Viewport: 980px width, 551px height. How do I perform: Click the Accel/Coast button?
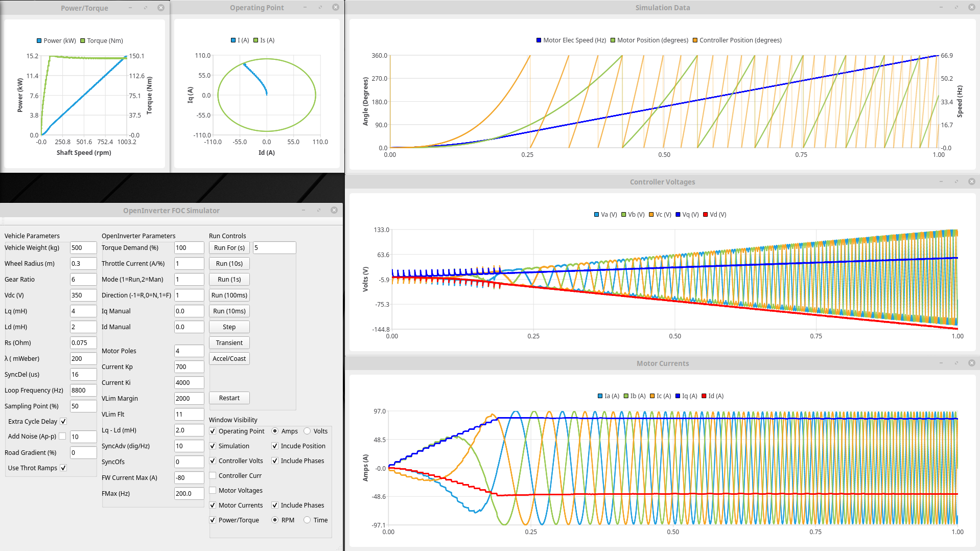click(x=229, y=358)
